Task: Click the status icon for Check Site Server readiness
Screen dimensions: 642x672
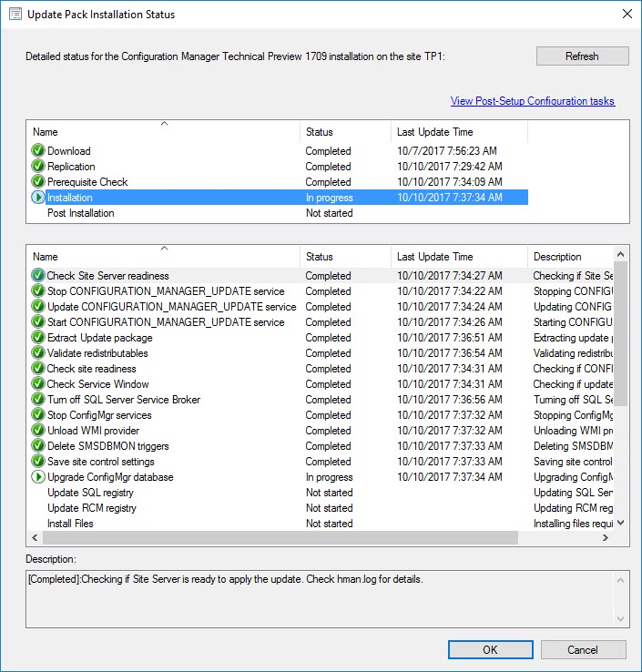Action: pos(38,275)
